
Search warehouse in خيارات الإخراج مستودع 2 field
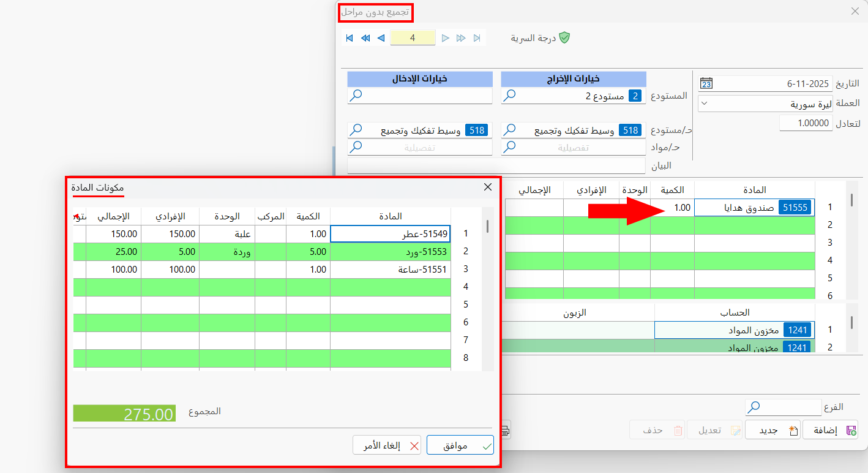click(x=509, y=96)
